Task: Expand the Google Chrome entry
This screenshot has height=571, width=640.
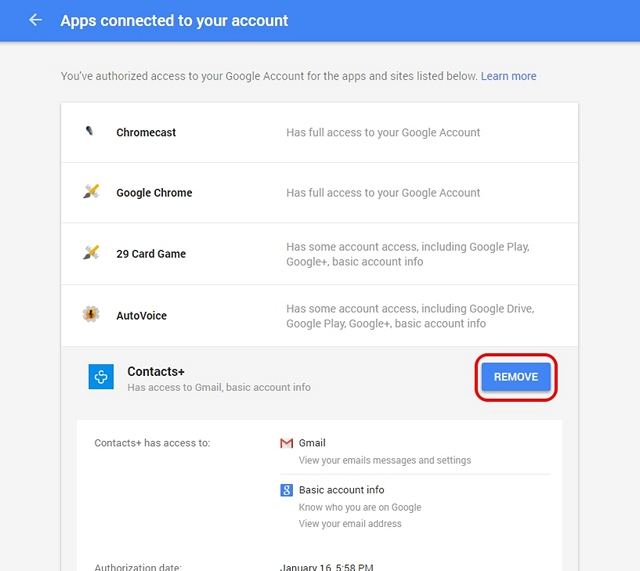Action: pyautogui.click(x=320, y=193)
